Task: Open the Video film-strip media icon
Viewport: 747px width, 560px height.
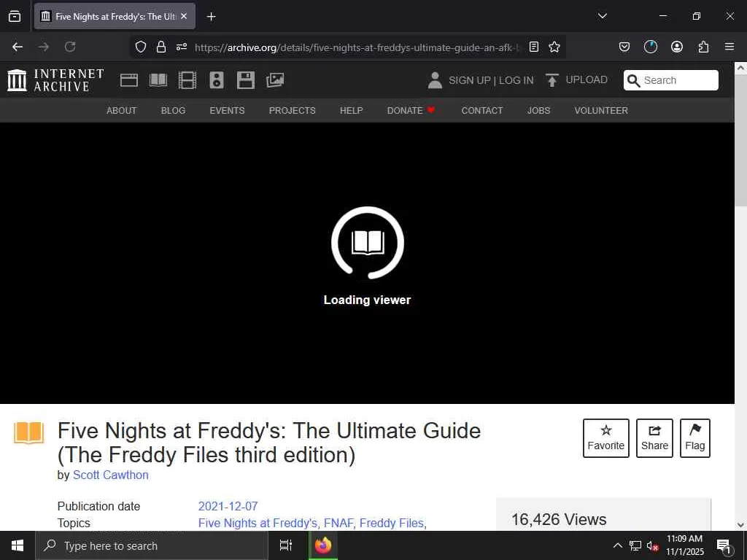Action: [187, 80]
